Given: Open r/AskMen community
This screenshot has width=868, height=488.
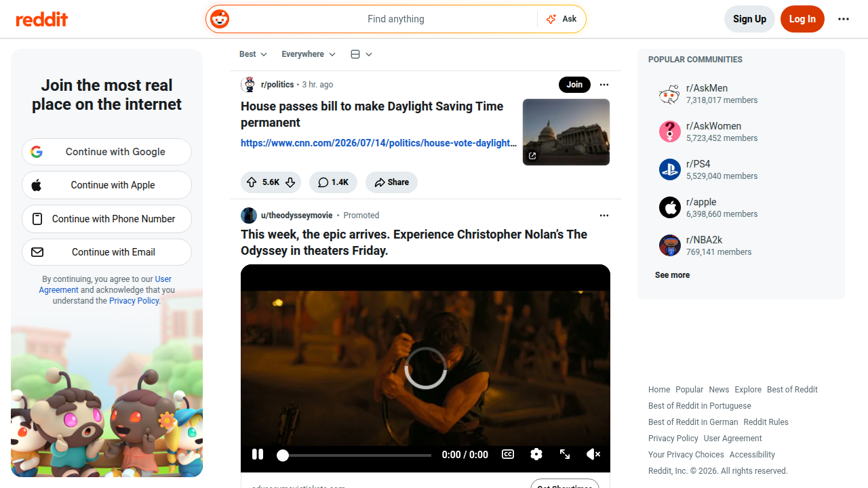Looking at the screenshot, I should [x=707, y=88].
